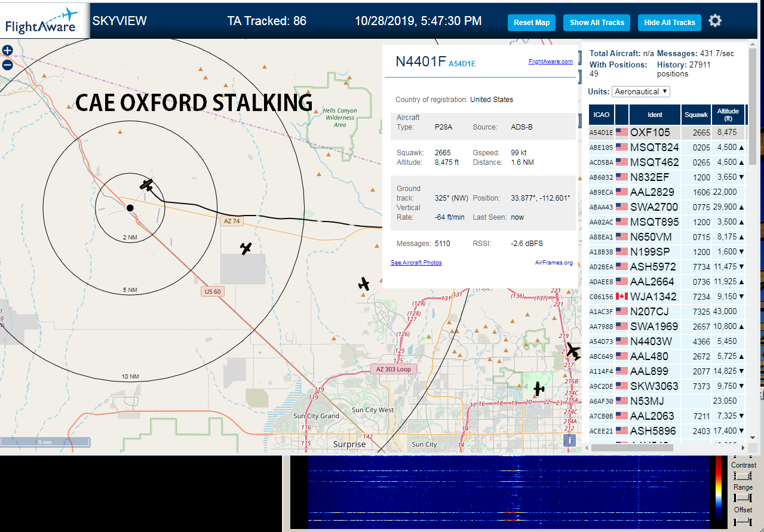Select the aircraft icon near route marker 217
Screen dimensions: 764x532
(573, 350)
